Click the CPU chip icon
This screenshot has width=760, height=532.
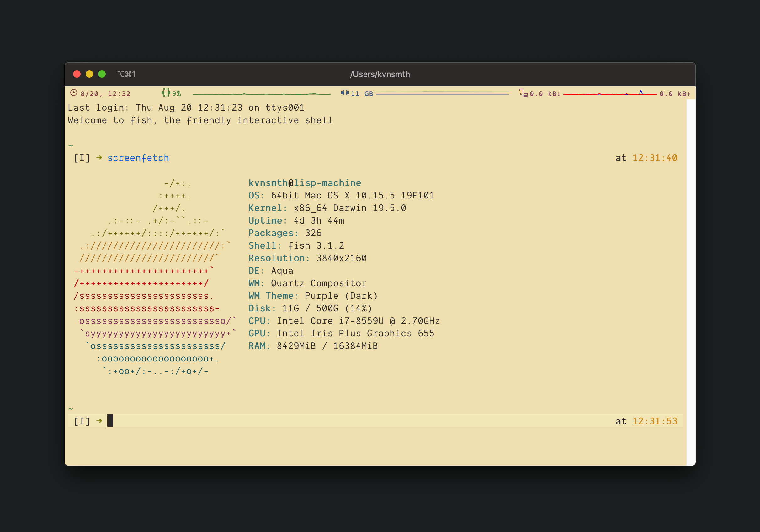[166, 93]
